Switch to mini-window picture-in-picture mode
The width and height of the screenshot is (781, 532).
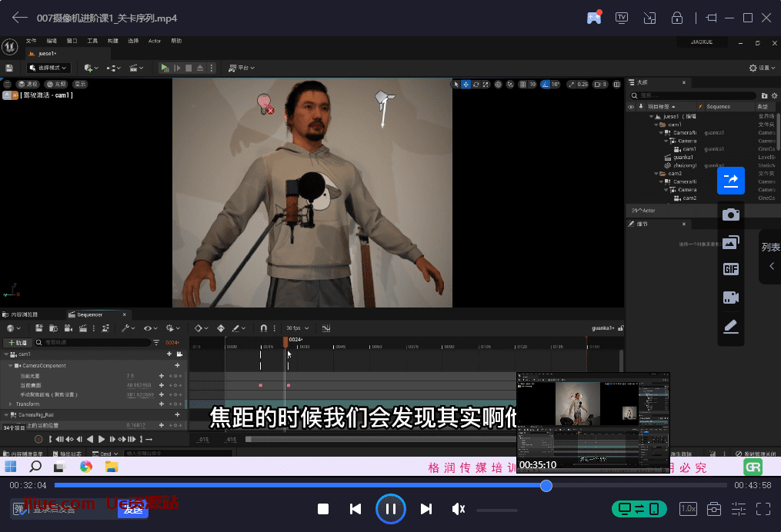[649, 18]
